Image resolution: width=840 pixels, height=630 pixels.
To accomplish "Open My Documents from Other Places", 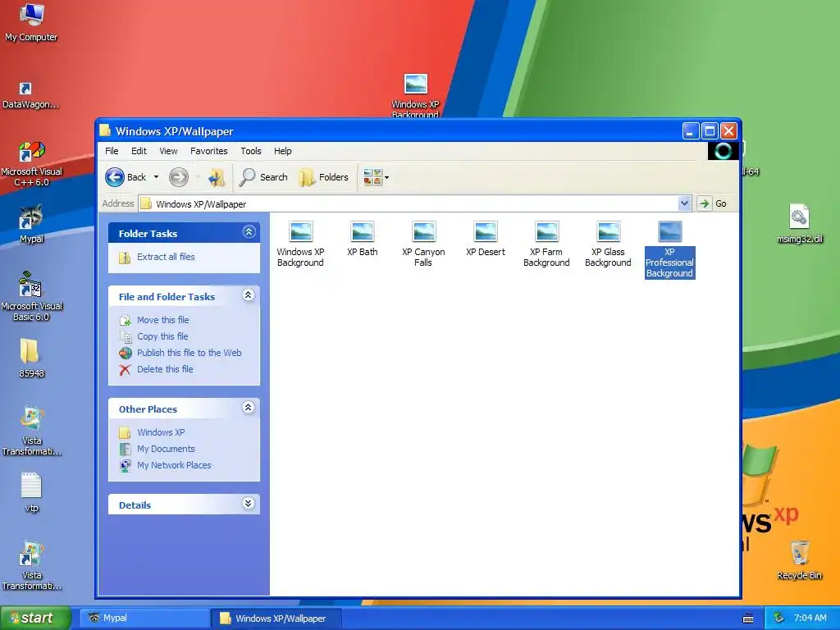I will (166, 449).
